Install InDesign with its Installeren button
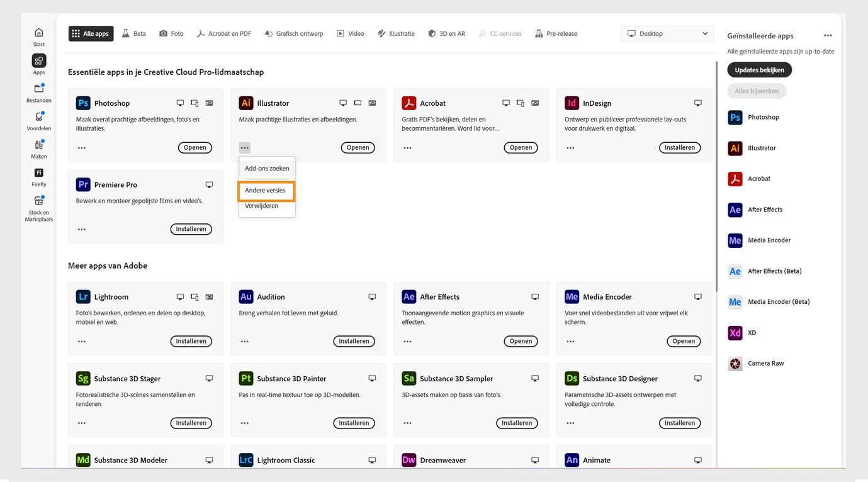 tap(680, 147)
